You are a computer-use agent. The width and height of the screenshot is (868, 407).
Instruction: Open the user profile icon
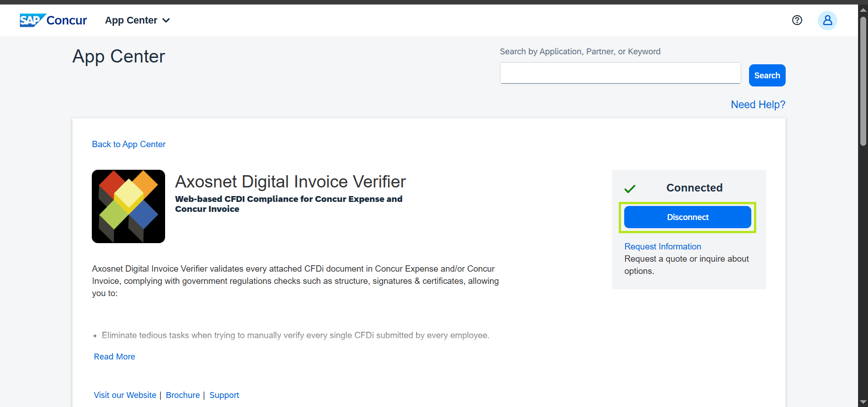tap(827, 20)
